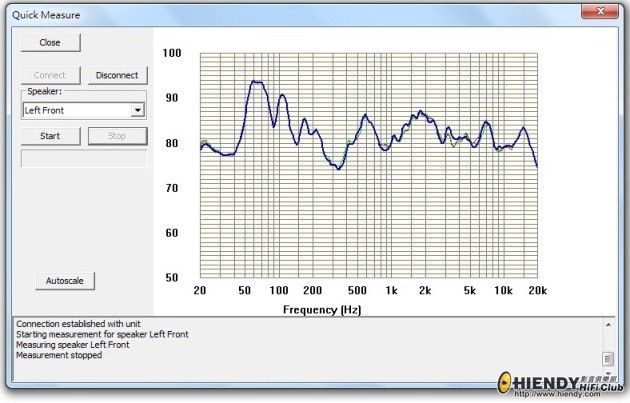630x403 pixels.
Task: Start the speaker measurement
Action: pyautogui.click(x=50, y=136)
